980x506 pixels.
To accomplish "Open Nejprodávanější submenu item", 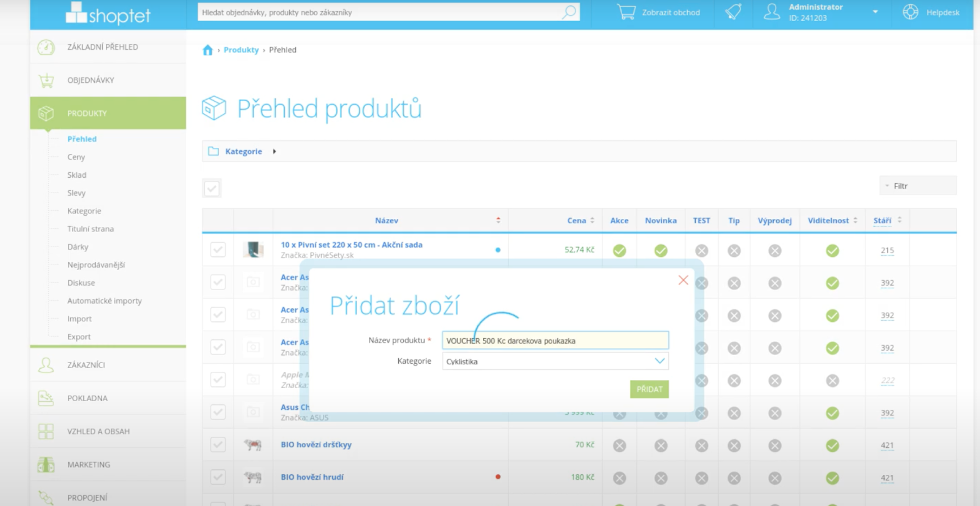I will point(96,265).
